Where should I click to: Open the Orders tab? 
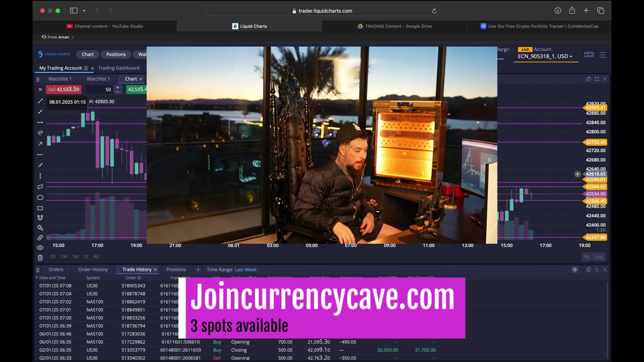point(56,269)
